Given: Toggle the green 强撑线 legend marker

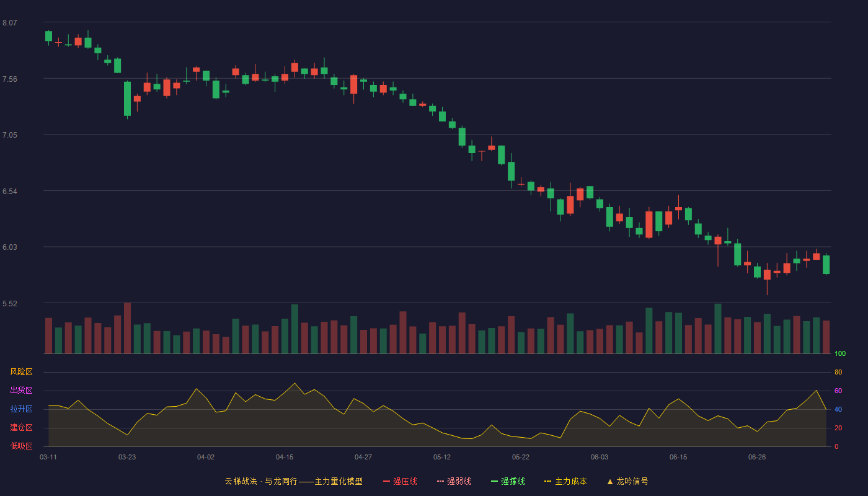Looking at the screenshot, I should click(x=495, y=481).
